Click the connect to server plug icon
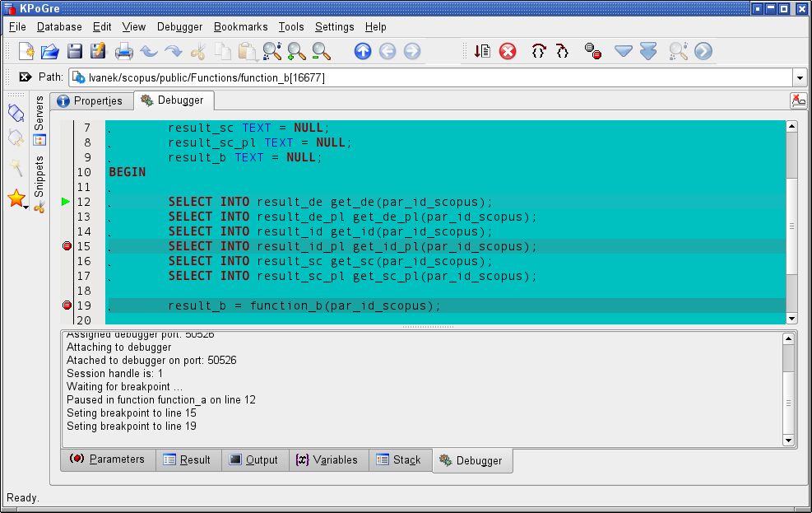Viewport: 812px width, 513px height. tap(16, 113)
